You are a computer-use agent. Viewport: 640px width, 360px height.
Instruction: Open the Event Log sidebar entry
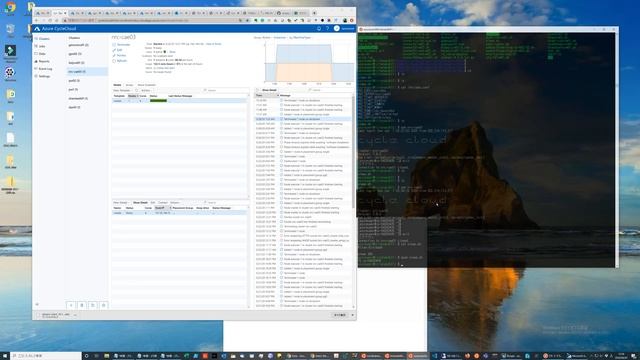(x=43, y=69)
